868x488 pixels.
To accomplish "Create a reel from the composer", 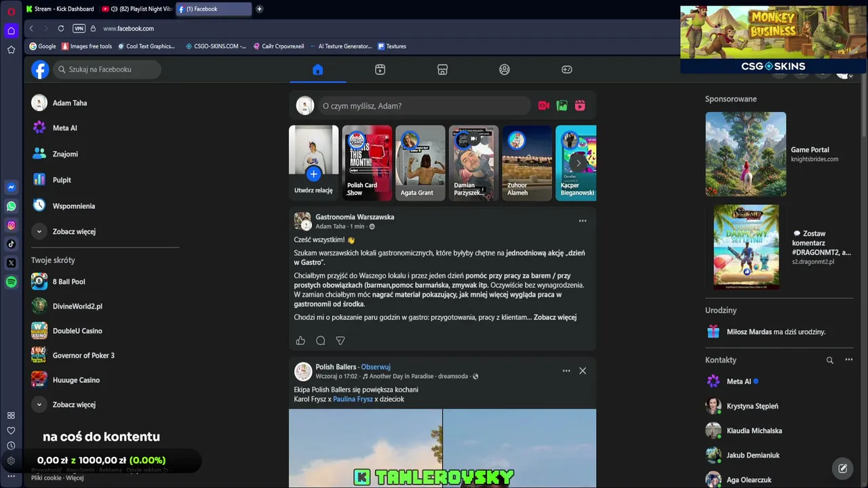I will [x=580, y=106].
